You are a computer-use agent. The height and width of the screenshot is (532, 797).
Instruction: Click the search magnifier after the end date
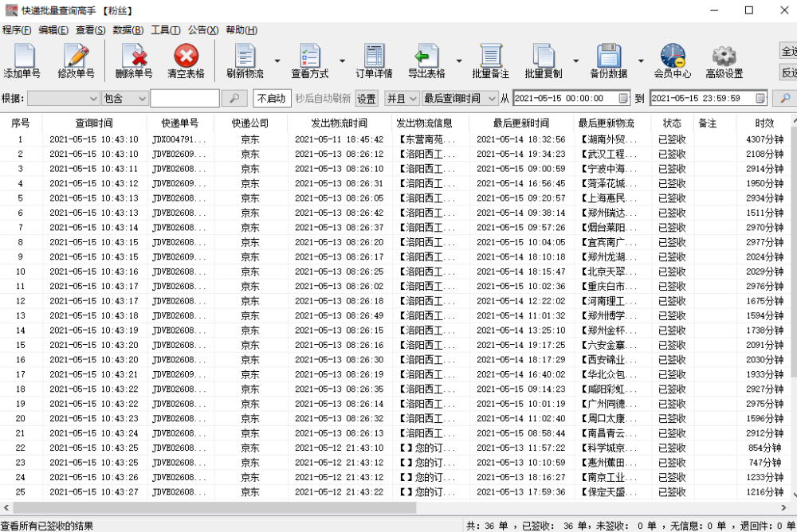[785, 98]
